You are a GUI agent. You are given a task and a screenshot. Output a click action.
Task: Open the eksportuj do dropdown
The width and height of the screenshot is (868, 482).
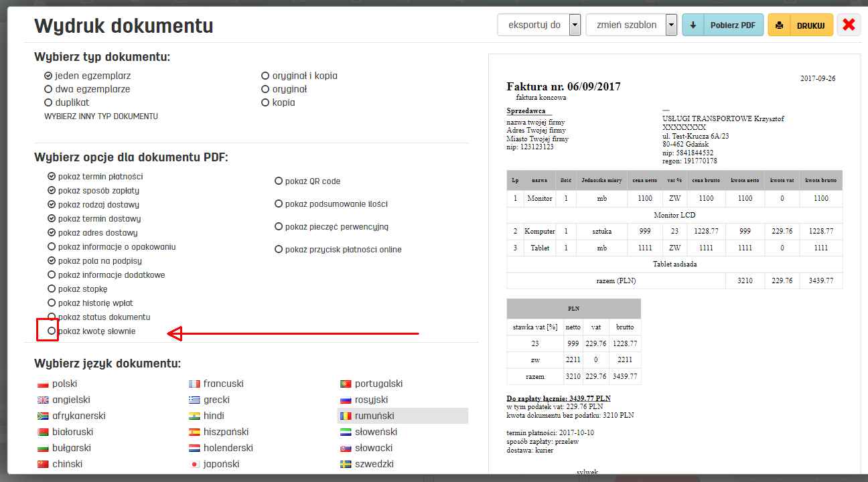coord(574,24)
